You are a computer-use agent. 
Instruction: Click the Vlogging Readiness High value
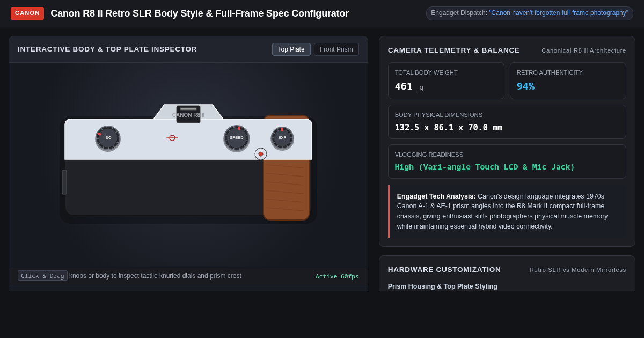coord(485,167)
